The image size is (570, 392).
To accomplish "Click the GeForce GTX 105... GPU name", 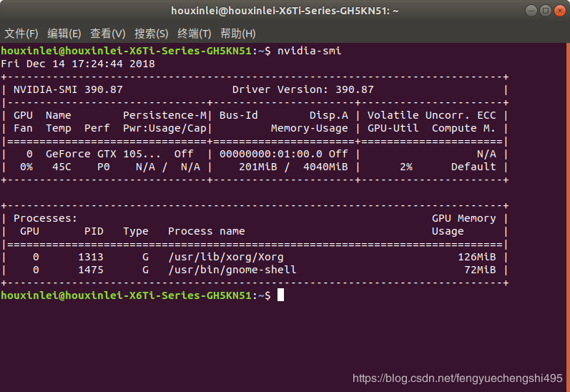I will (103, 155).
